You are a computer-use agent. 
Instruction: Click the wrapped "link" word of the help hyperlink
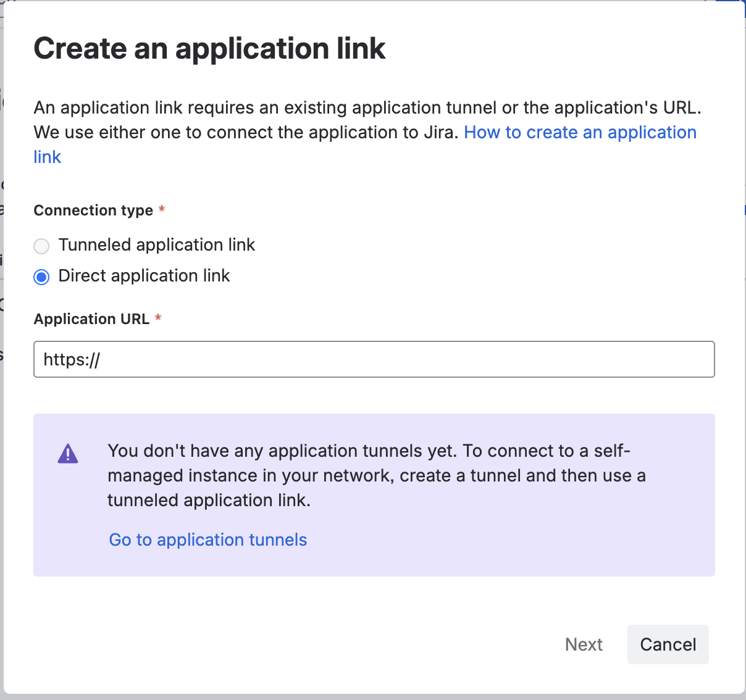point(48,157)
